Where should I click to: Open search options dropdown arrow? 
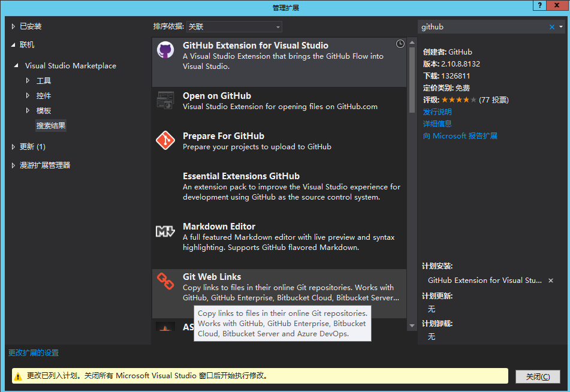[x=561, y=26]
